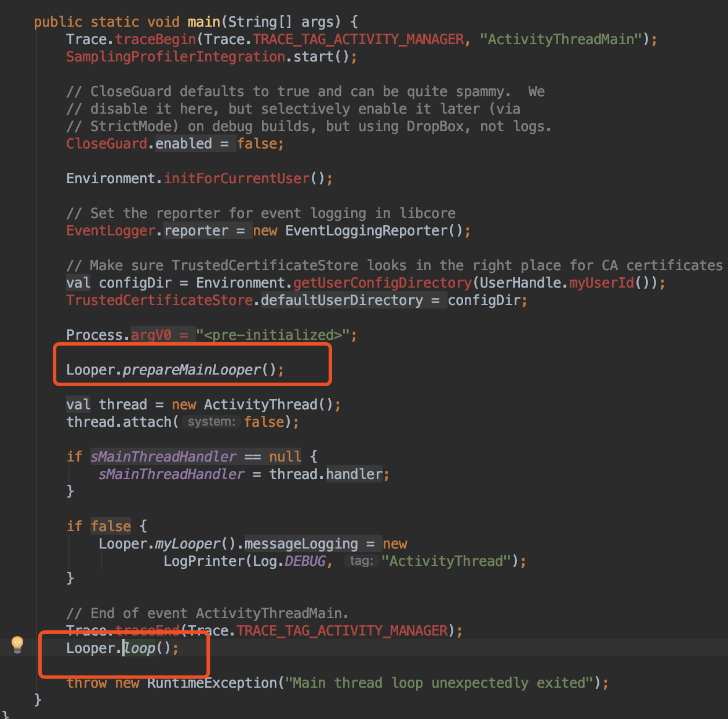Click 'ActivityThread' constructor call
The height and width of the screenshot is (719, 728).
click(261, 405)
